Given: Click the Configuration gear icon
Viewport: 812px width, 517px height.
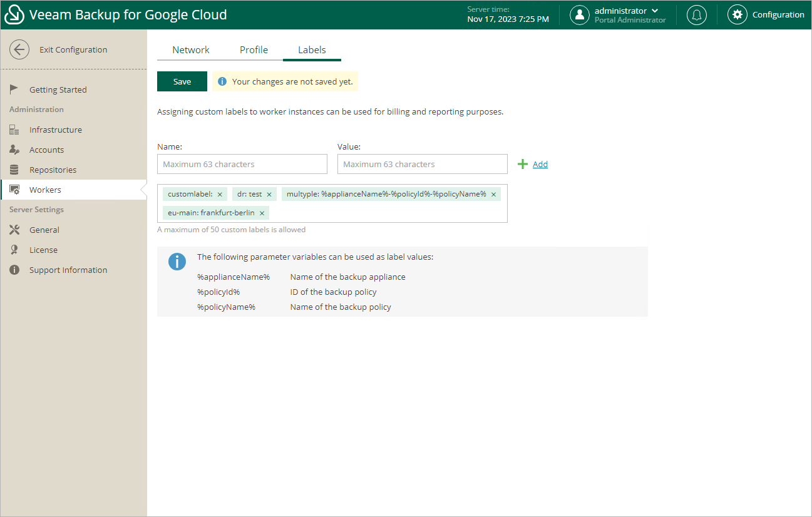Looking at the screenshot, I should point(737,15).
